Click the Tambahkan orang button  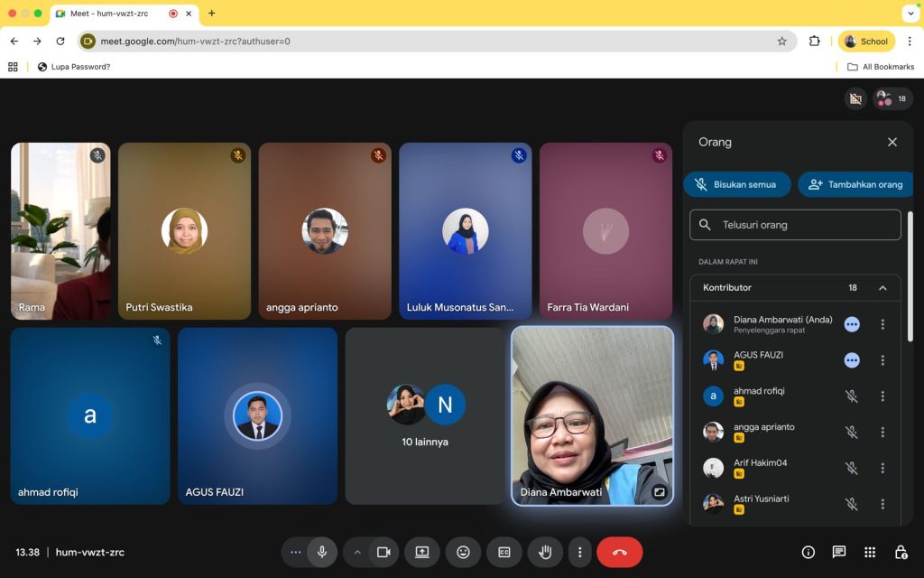[855, 184]
